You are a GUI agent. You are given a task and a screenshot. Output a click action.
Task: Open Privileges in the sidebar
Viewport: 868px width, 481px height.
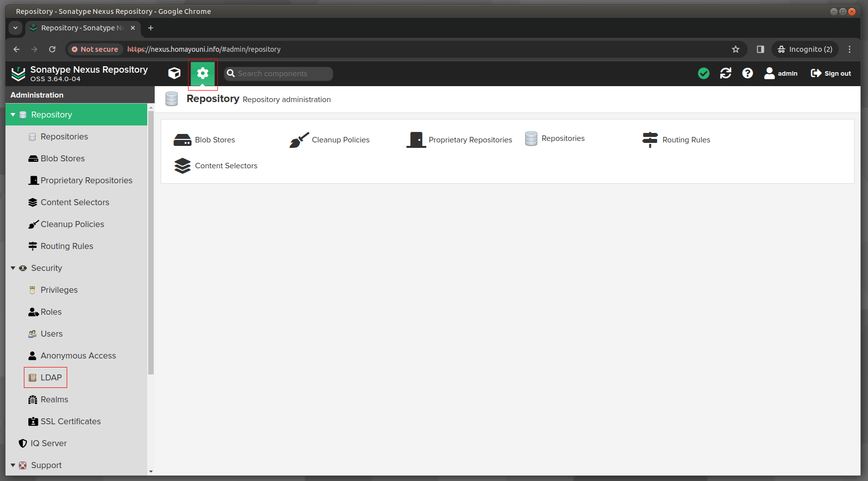click(76, 290)
